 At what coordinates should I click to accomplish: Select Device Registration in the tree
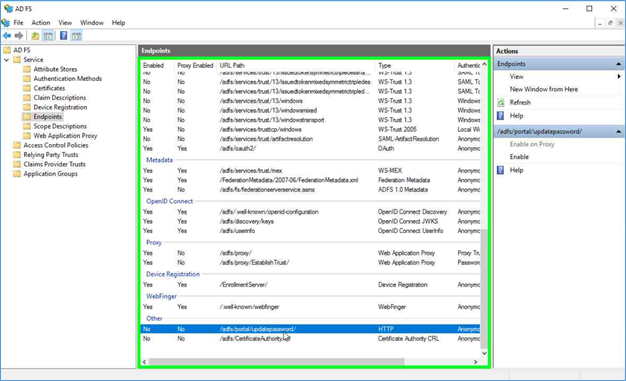coord(60,107)
